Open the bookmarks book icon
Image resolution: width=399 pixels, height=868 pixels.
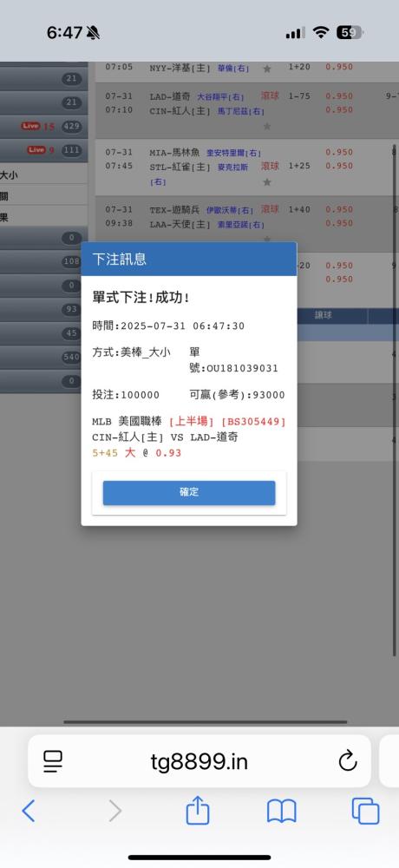point(282,812)
